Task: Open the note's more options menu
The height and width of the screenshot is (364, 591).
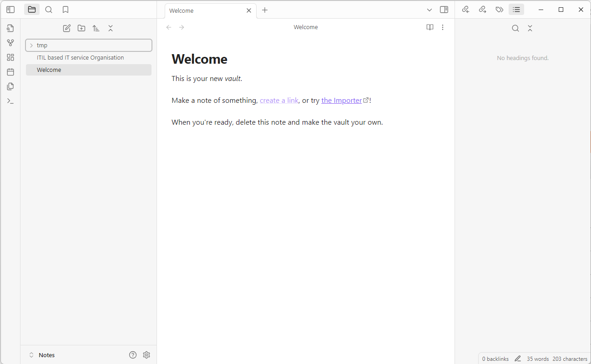Action: [x=443, y=27]
